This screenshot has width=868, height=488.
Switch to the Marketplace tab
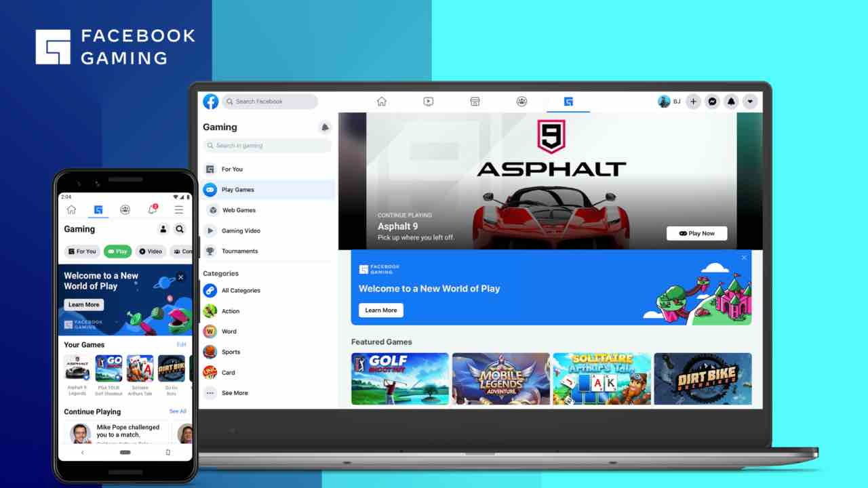(475, 100)
